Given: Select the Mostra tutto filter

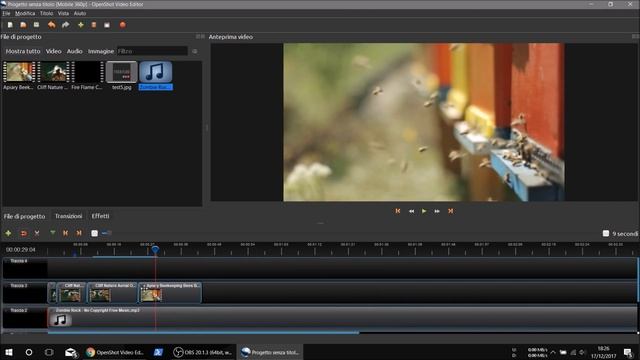Looking at the screenshot, I should tap(23, 51).
